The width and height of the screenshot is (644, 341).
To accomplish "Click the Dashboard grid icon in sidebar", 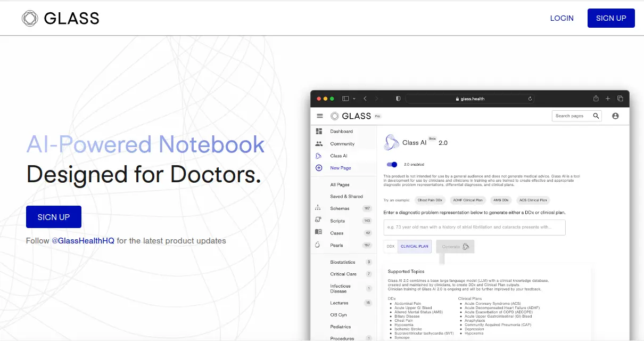I will click(319, 131).
